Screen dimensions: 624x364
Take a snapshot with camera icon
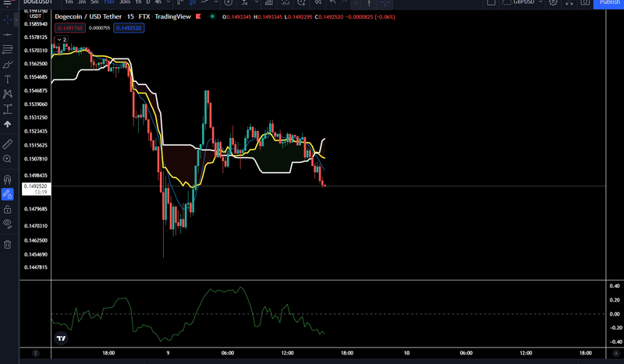[x=585, y=2]
